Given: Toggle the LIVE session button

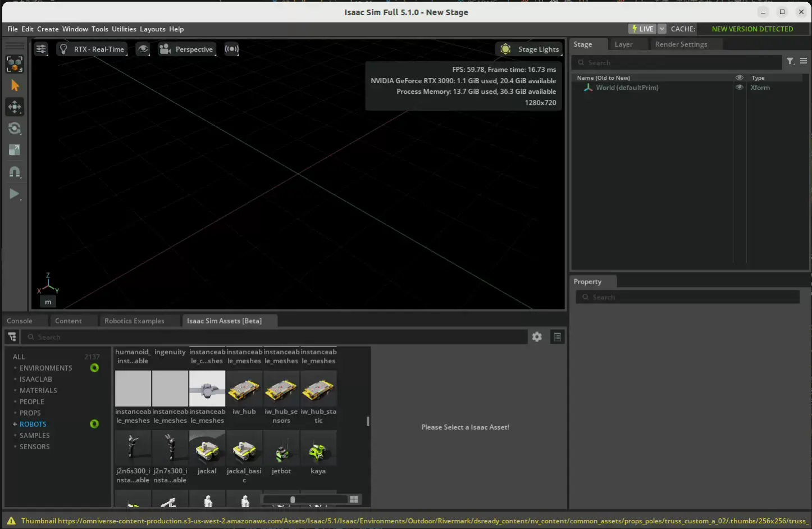Looking at the screenshot, I should click(x=642, y=29).
